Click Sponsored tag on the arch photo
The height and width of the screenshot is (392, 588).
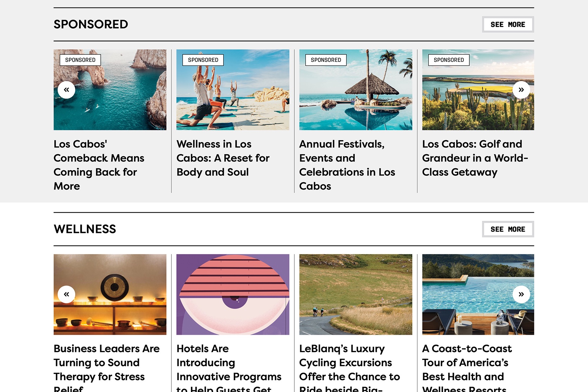coord(80,60)
